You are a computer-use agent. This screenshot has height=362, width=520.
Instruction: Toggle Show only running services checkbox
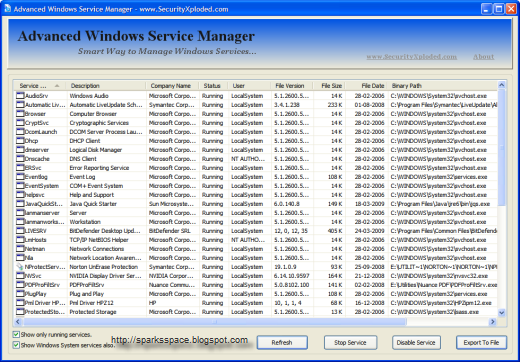pos(16,334)
